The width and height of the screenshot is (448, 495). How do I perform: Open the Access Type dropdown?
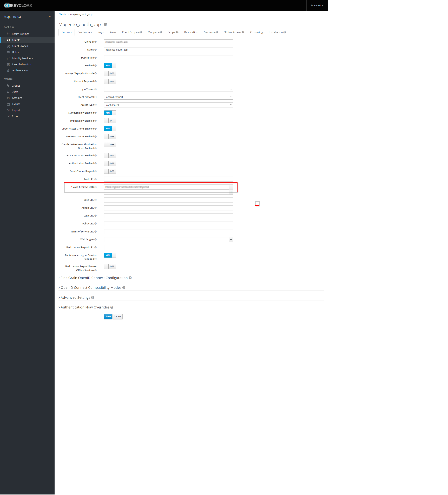pos(168,105)
